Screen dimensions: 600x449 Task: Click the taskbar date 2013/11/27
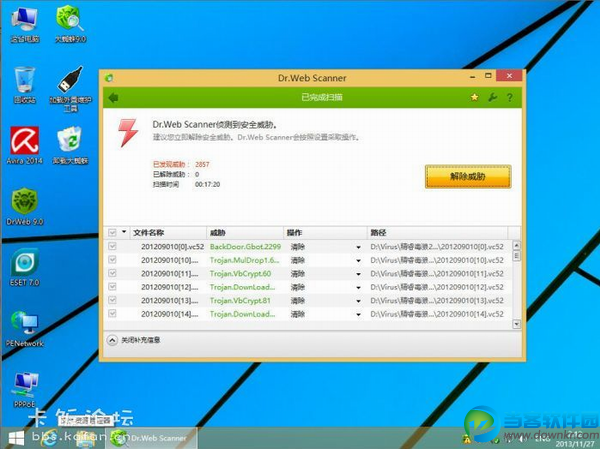tap(575, 444)
